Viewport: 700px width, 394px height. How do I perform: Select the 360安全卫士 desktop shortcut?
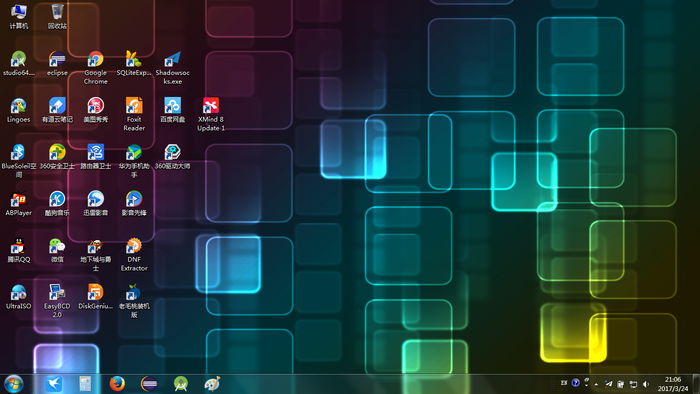pyautogui.click(x=57, y=157)
